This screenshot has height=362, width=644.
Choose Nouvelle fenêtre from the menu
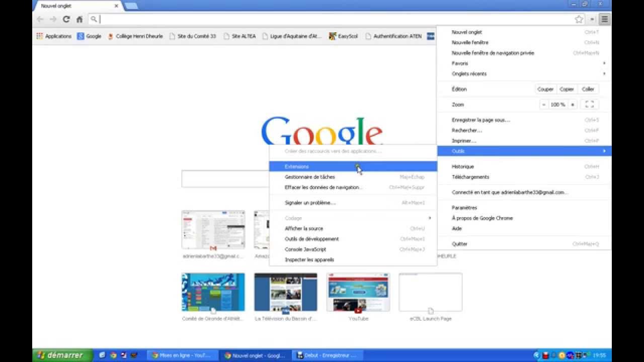(x=524, y=43)
